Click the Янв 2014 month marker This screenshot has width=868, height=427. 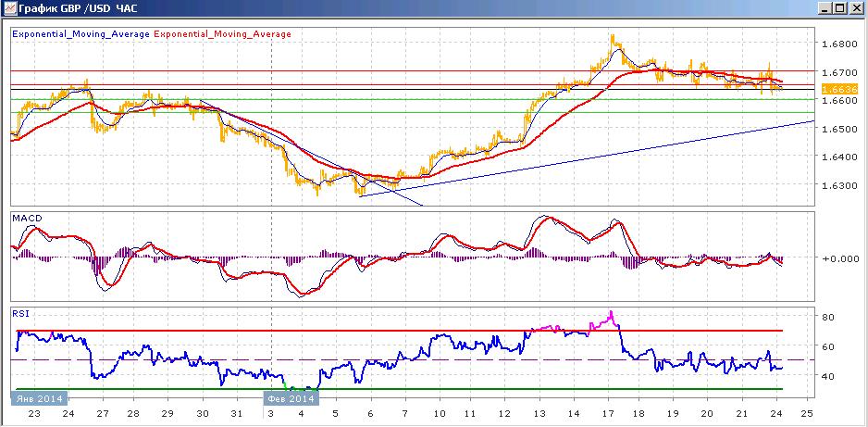tap(39, 398)
